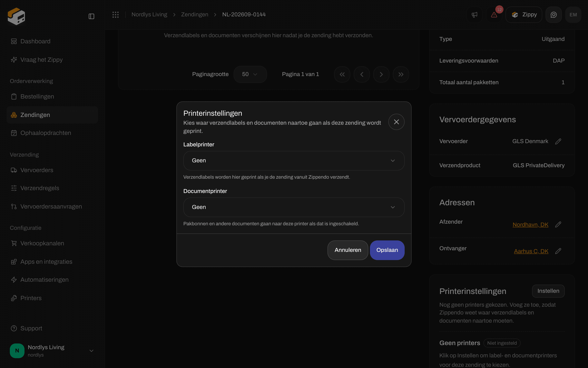The height and width of the screenshot is (368, 588).
Task: Open alerts warning icon with badge 12
Action: coord(494,15)
